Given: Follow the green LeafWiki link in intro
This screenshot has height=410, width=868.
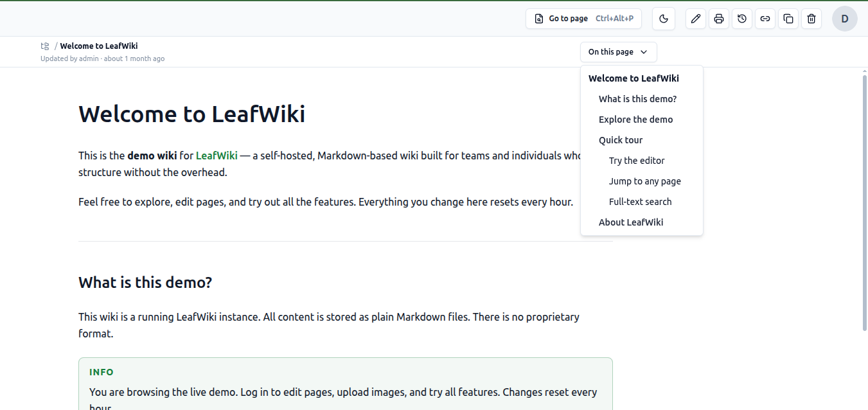Looking at the screenshot, I should (x=217, y=156).
